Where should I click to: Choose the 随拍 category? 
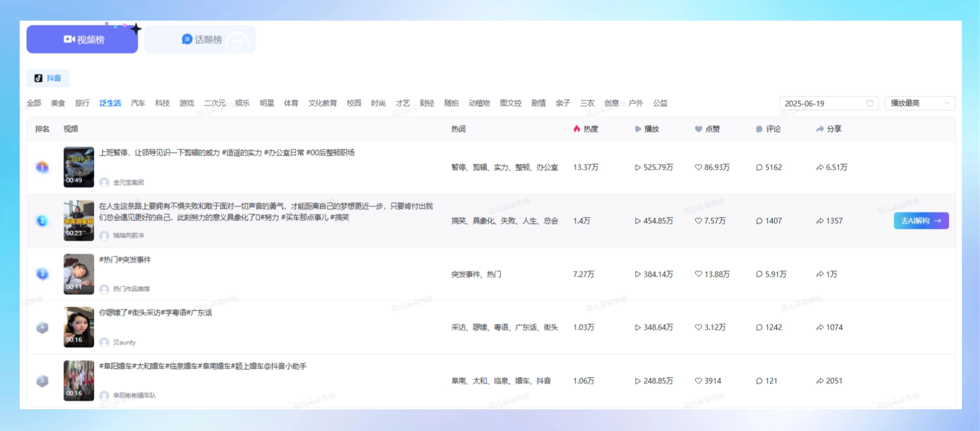pyautogui.click(x=451, y=103)
